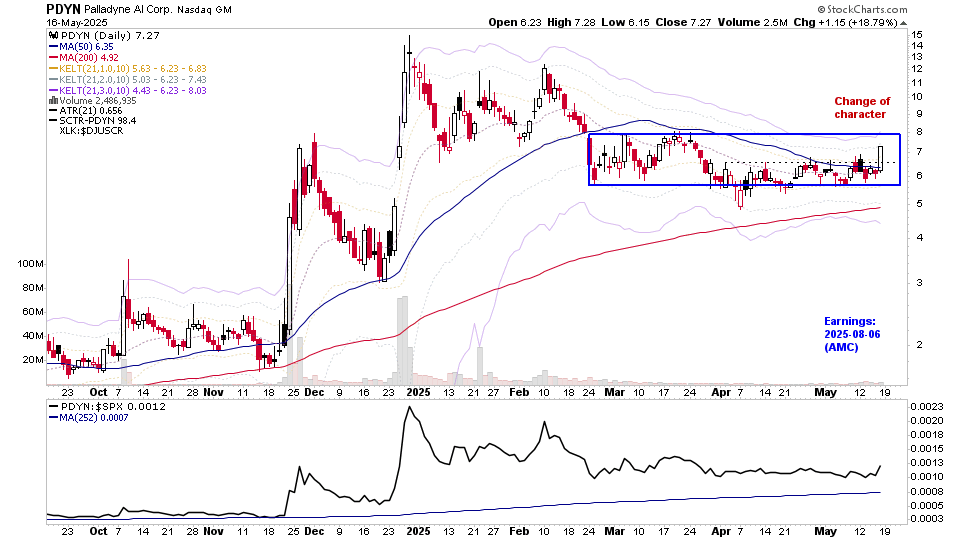Click the 40M volume axis label
Viewport: 960px width, 540px height.
coord(33,336)
